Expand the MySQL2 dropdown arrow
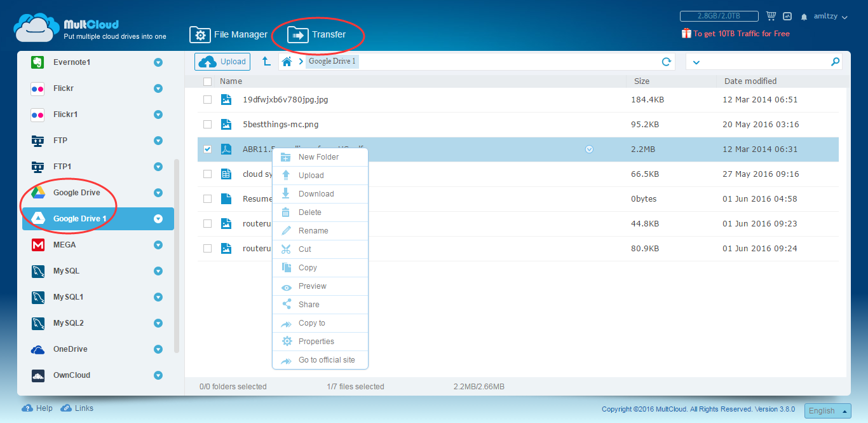868x423 pixels. pos(158,323)
